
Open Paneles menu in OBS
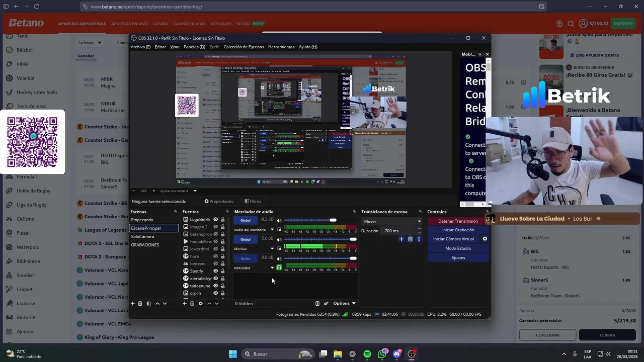click(194, 47)
